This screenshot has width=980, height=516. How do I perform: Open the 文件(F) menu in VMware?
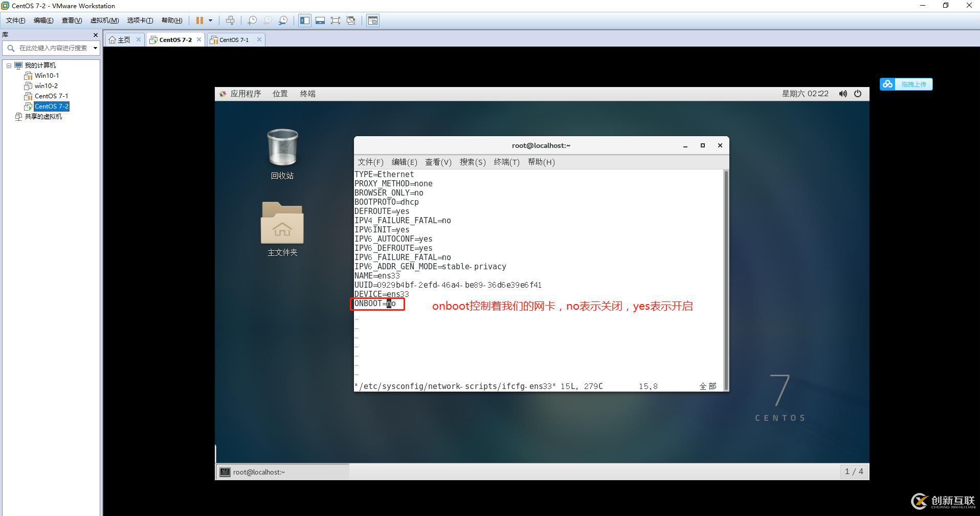pos(16,20)
